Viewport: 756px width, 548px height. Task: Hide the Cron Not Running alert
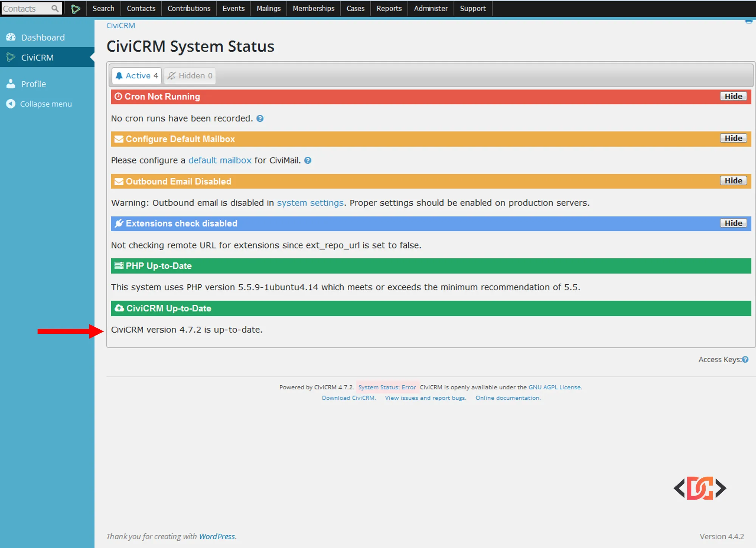tap(733, 96)
